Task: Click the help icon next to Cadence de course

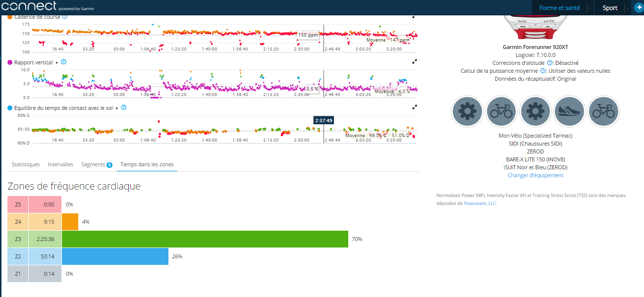Action: click(64, 16)
